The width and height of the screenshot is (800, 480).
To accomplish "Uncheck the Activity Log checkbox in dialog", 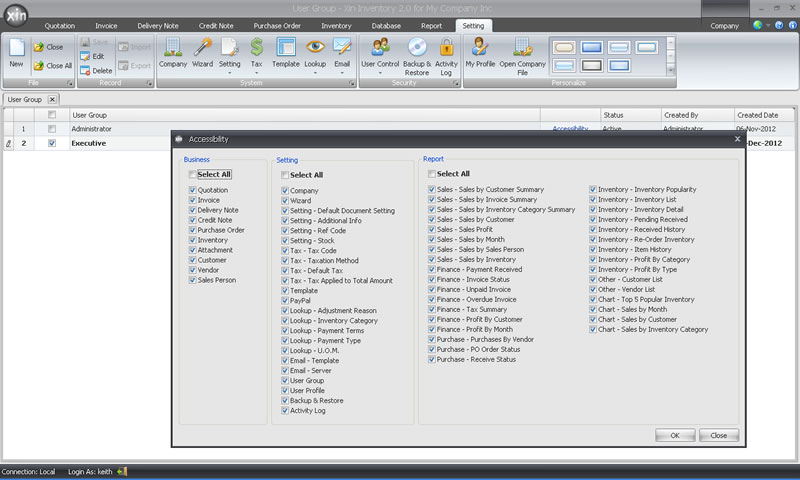I will [x=285, y=411].
